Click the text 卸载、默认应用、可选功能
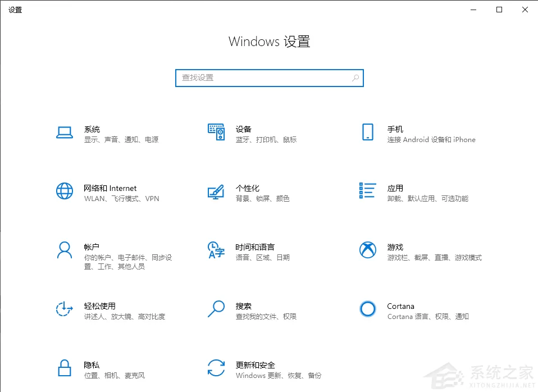Viewport: 538px width, 392px height. pyautogui.click(x=428, y=199)
